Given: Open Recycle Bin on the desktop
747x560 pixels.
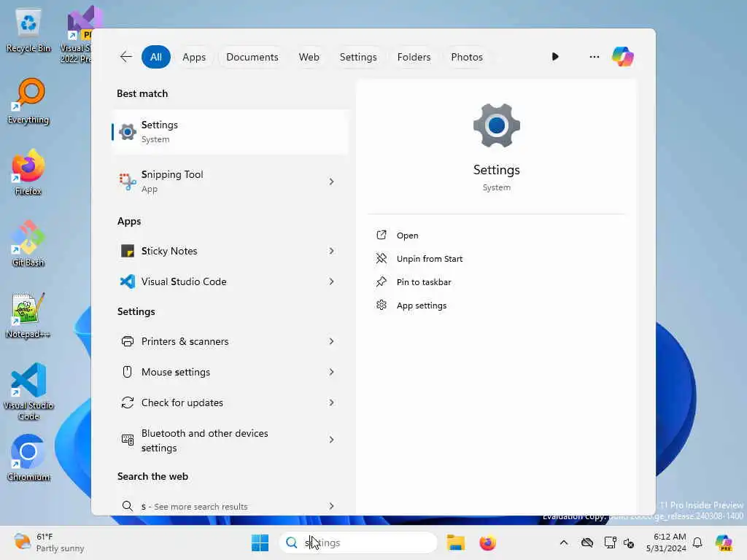Looking at the screenshot, I should click(x=28, y=31).
